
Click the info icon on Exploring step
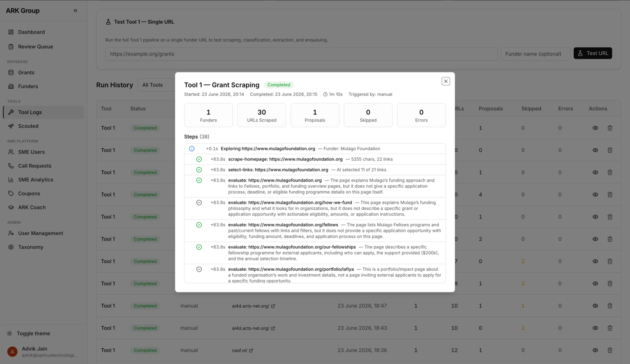pos(192,149)
